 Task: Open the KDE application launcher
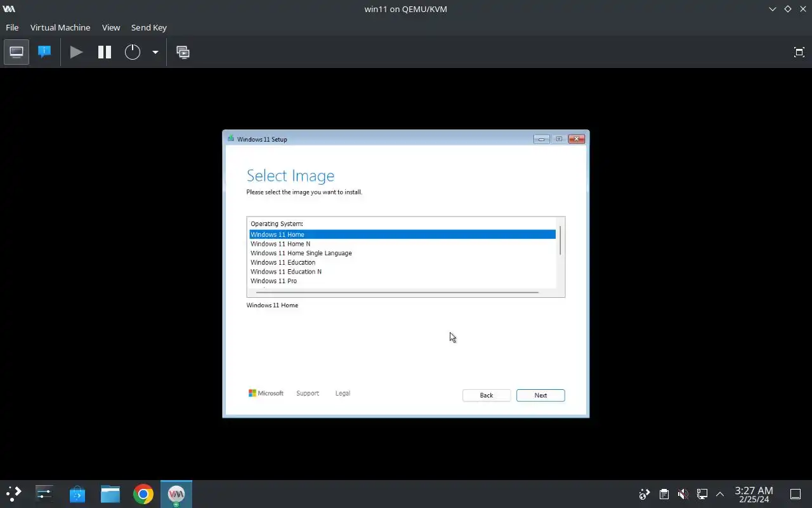click(14, 494)
